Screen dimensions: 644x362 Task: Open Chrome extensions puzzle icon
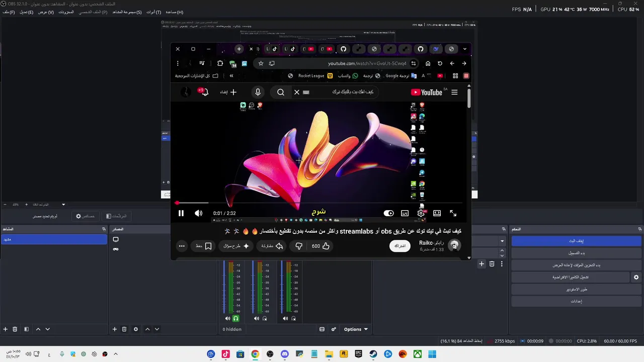click(x=220, y=63)
